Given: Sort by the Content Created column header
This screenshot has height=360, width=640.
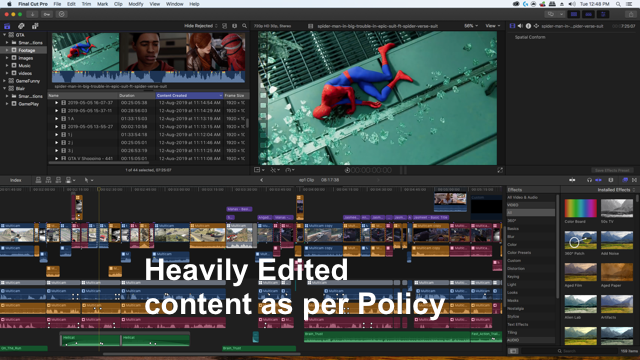Looking at the screenshot, I should 189,96.
